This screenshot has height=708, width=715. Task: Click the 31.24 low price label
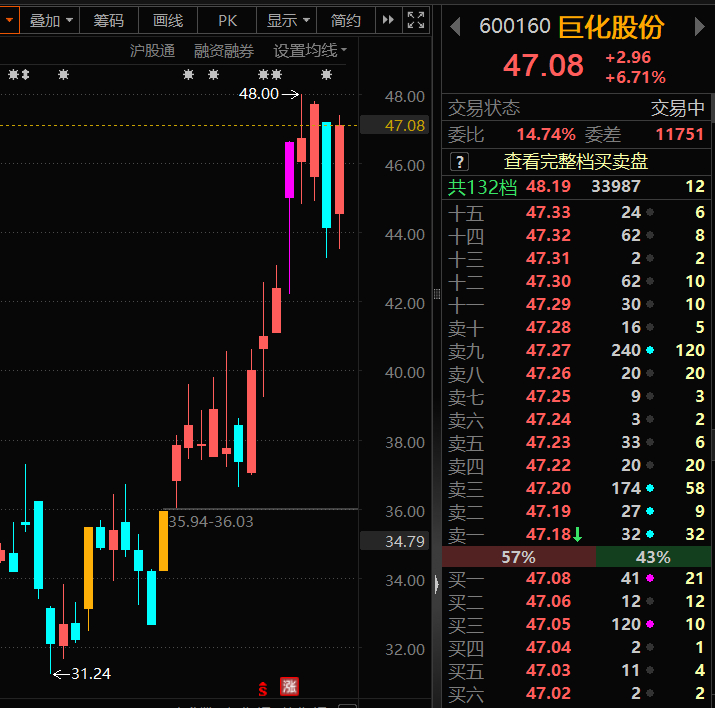point(91,673)
